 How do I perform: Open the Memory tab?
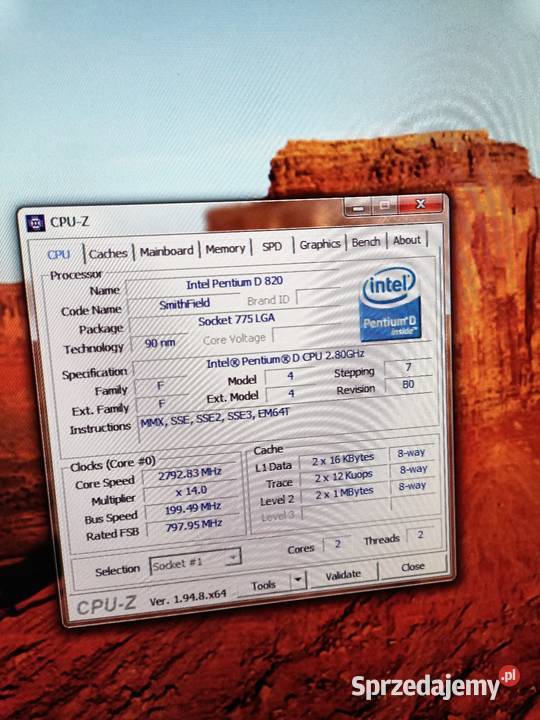tap(225, 249)
